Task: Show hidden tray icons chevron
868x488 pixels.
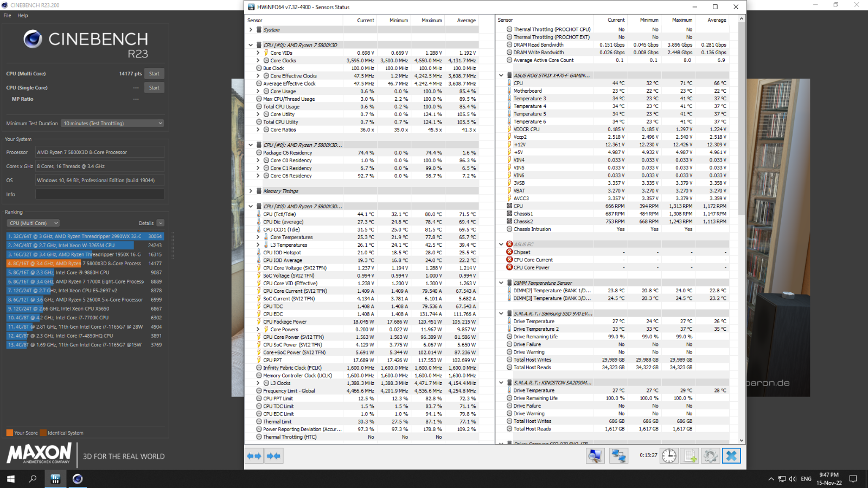Action: click(x=771, y=479)
